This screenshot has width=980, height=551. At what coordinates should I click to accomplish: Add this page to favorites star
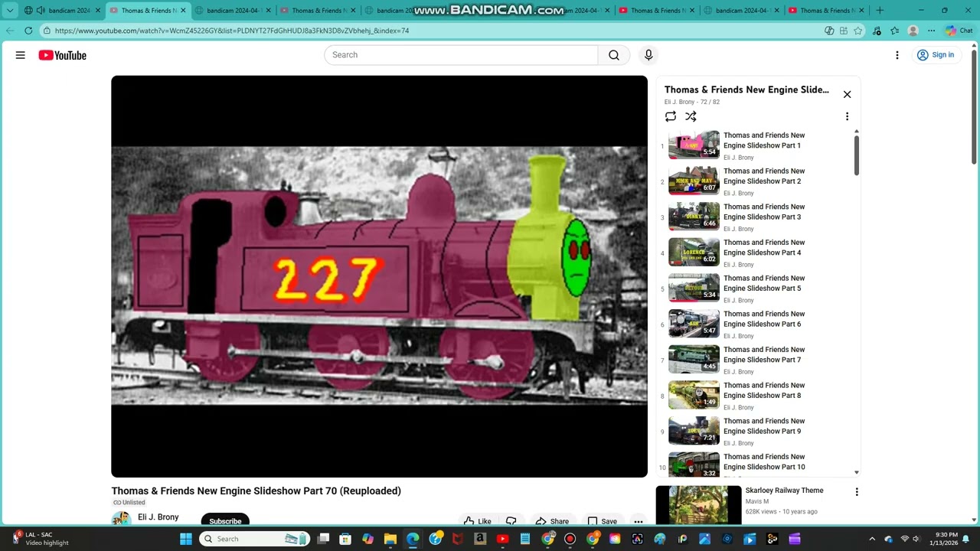tap(858, 31)
